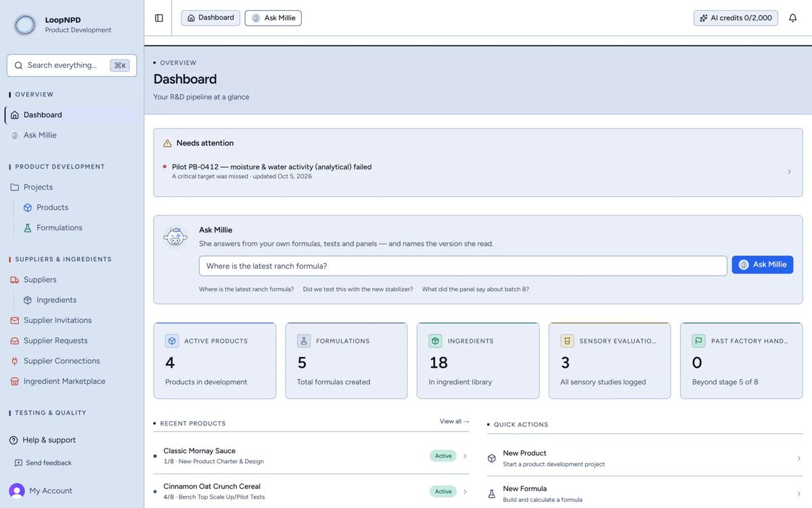The width and height of the screenshot is (812, 508).
Task: Click the Past Factory Handoff flag icon
Action: pyautogui.click(x=698, y=341)
